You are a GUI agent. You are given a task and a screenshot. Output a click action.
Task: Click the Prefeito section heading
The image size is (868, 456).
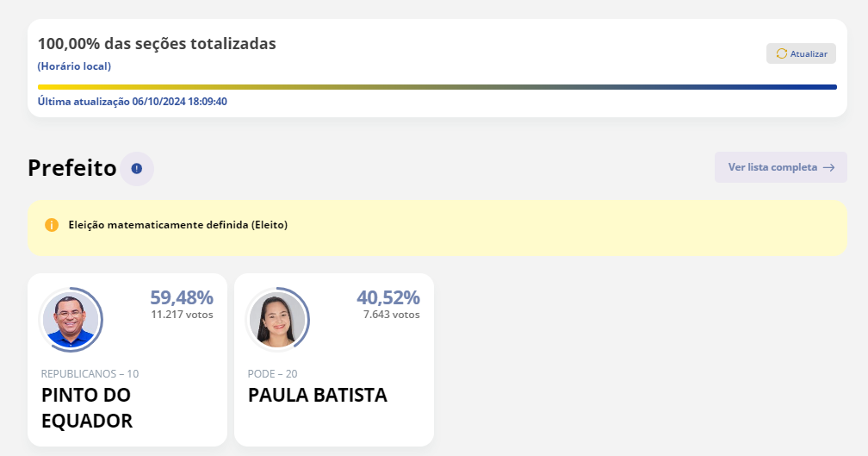[x=72, y=168]
